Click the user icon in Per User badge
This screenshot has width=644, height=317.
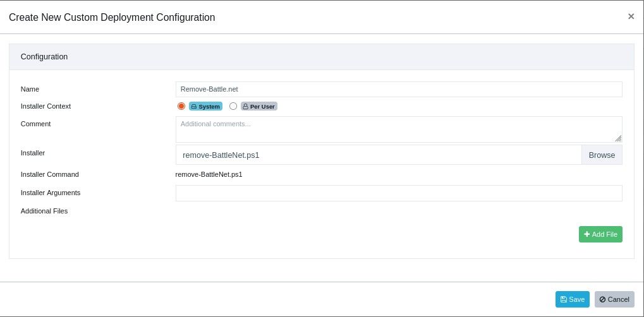point(246,107)
